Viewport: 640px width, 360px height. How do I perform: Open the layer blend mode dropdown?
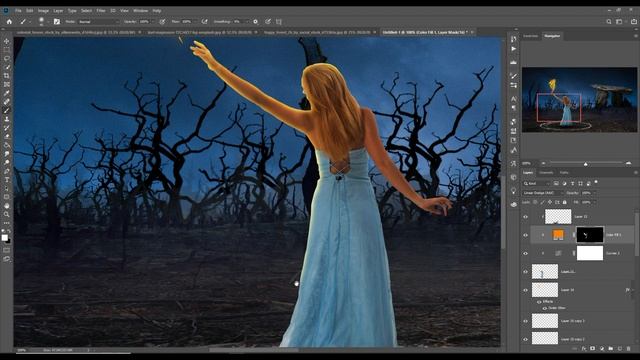pos(543,193)
